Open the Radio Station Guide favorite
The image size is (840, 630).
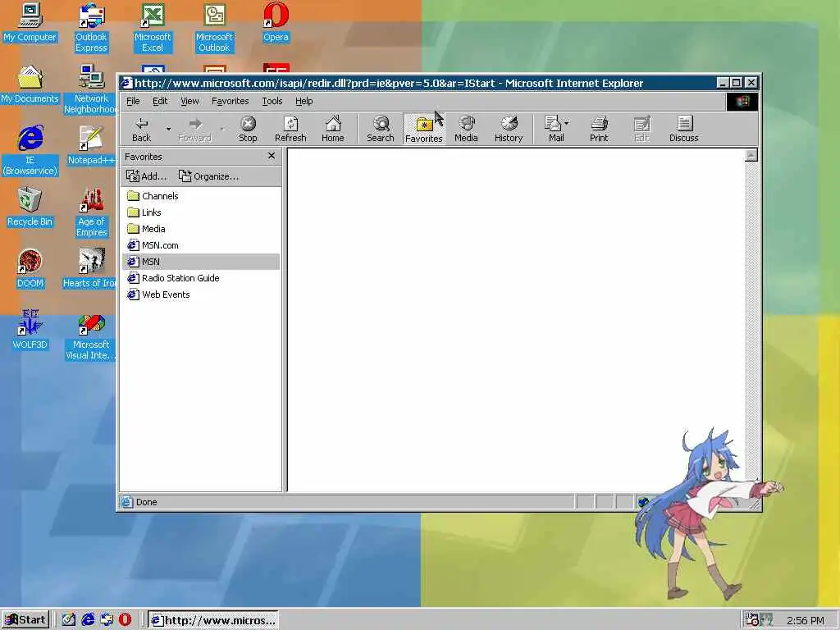click(173, 278)
